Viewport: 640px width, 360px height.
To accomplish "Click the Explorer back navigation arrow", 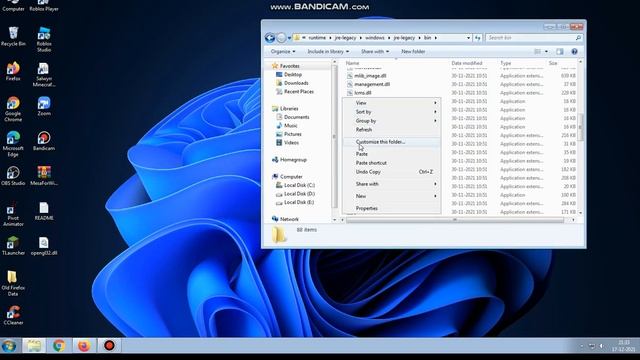I will (269, 38).
